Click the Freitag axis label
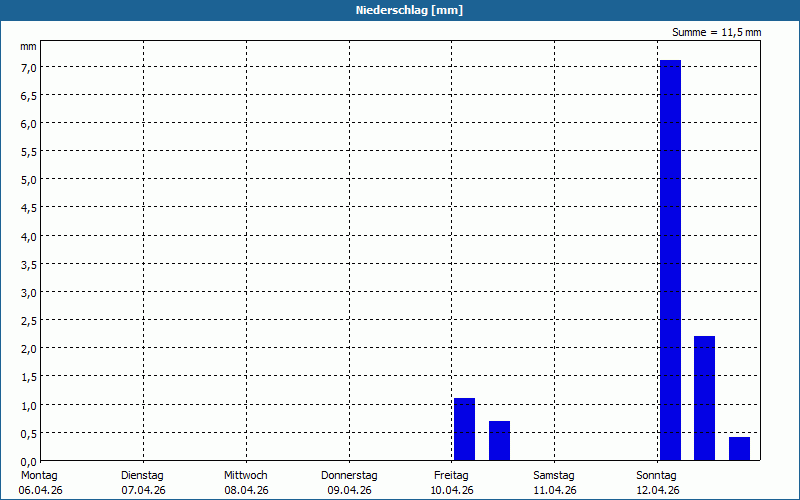Viewport: 800px width, 500px height. (451, 476)
